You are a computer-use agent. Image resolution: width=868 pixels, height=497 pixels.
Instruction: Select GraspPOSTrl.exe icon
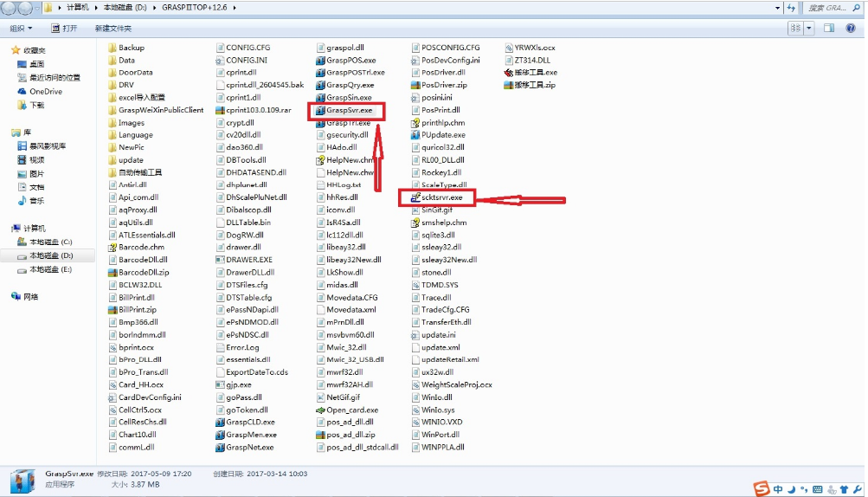320,73
